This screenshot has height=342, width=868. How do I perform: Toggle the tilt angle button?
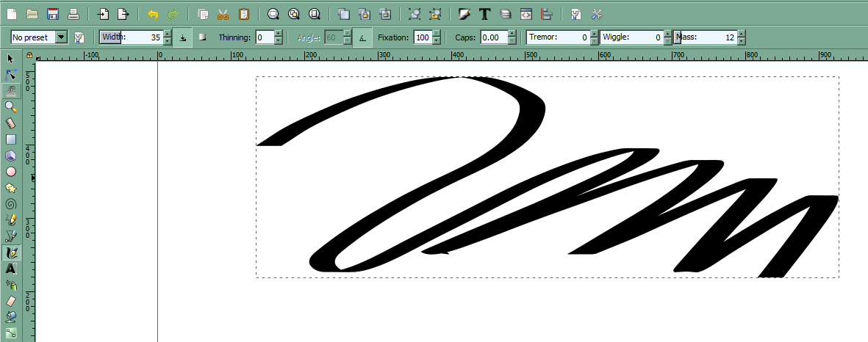tap(362, 37)
